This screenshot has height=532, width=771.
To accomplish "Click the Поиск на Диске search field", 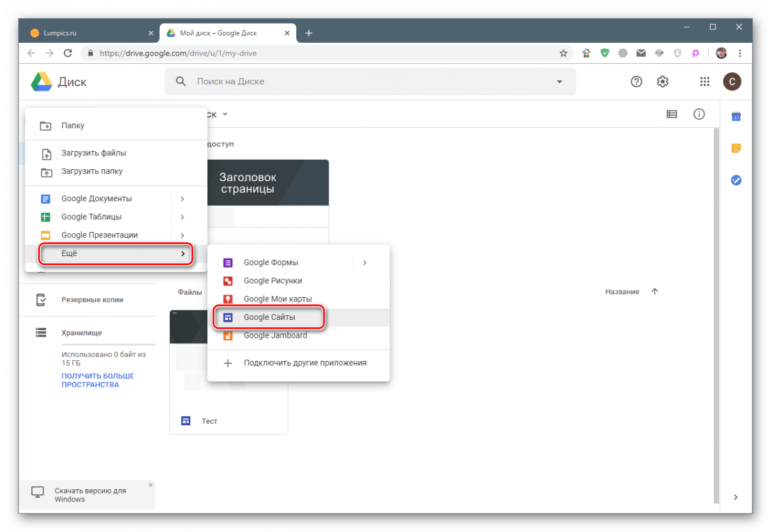I will tap(370, 81).
